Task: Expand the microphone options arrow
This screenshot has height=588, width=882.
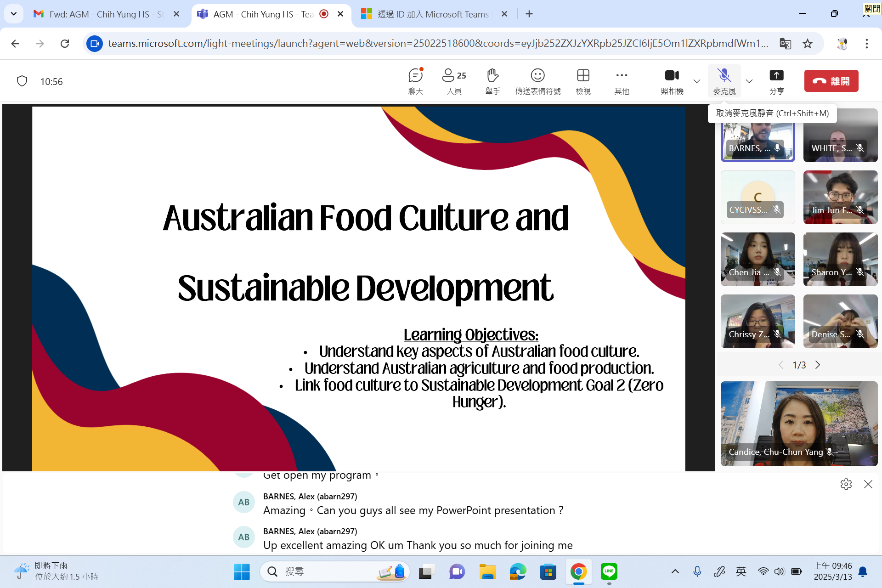Action: click(x=749, y=81)
